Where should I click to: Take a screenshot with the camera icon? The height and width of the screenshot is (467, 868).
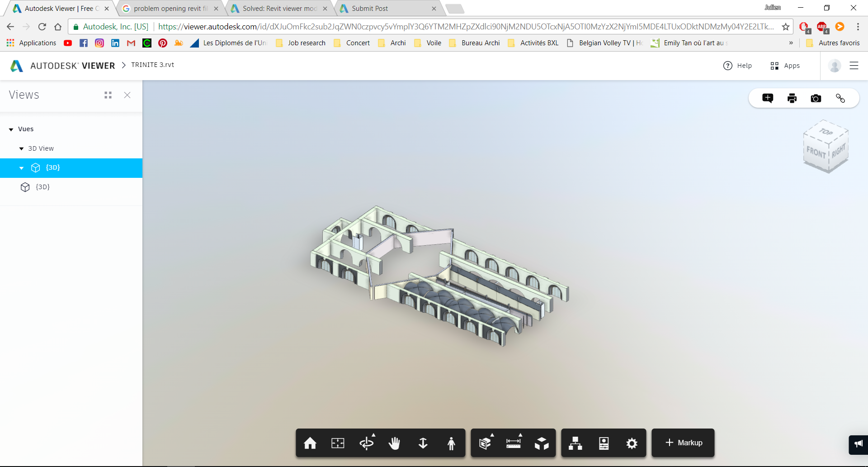tap(816, 98)
